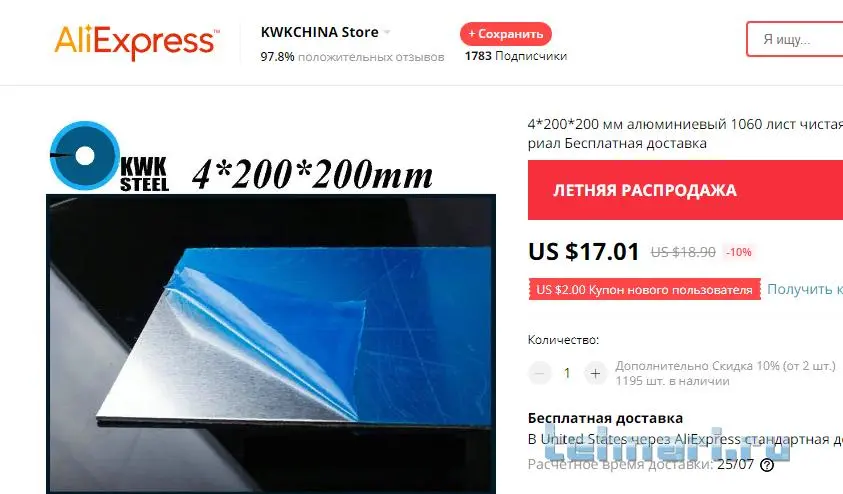Decrease quantity with the minus button

[x=540, y=373]
